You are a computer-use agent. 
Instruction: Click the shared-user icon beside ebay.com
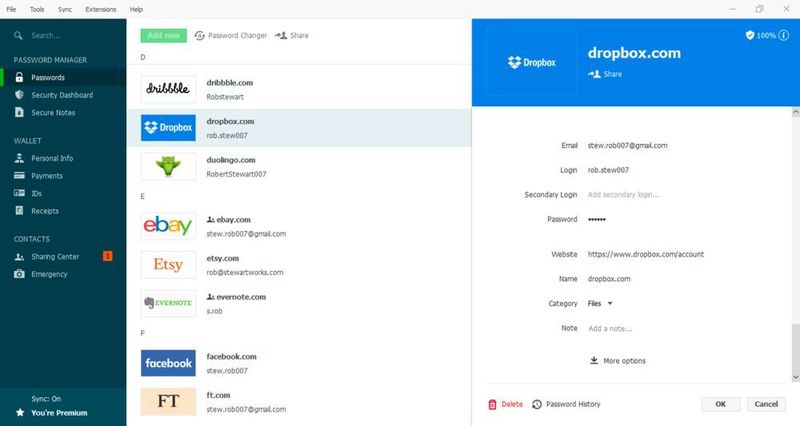210,220
